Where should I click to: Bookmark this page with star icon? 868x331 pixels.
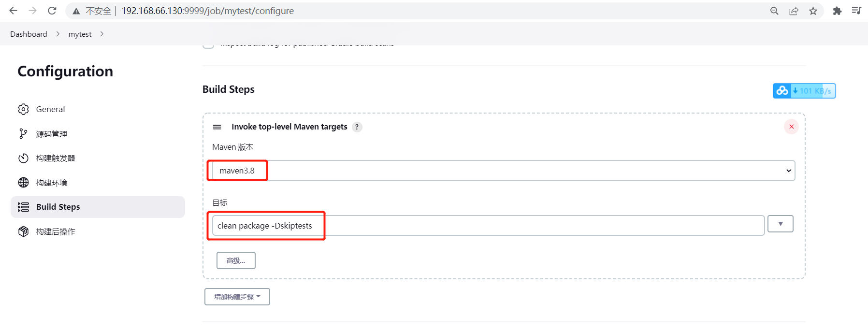813,11
